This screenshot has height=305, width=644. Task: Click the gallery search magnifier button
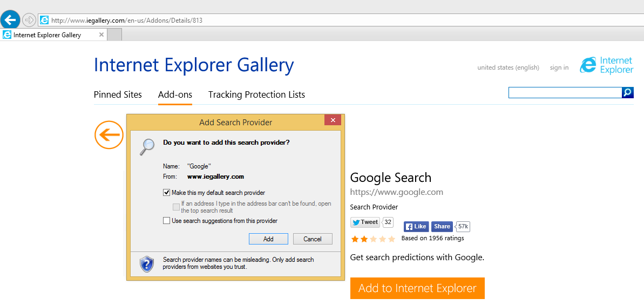click(627, 93)
